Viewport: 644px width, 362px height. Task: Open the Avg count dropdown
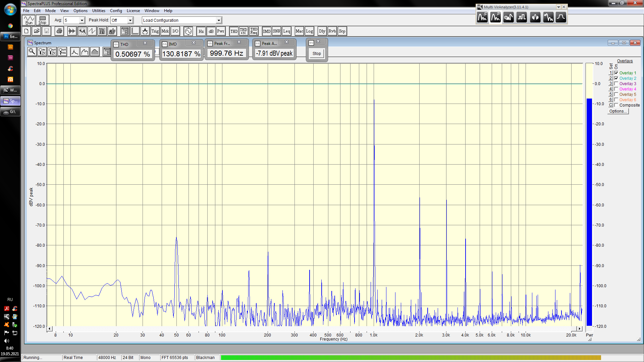82,20
